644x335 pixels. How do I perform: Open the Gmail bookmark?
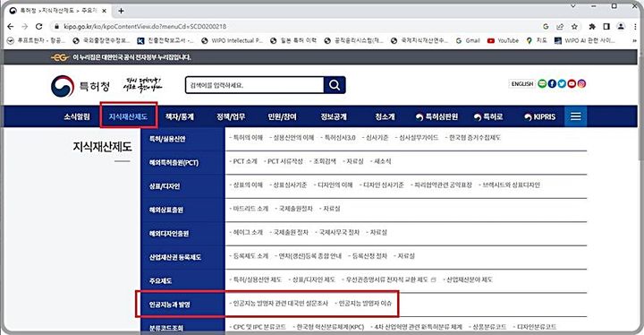coord(468,40)
